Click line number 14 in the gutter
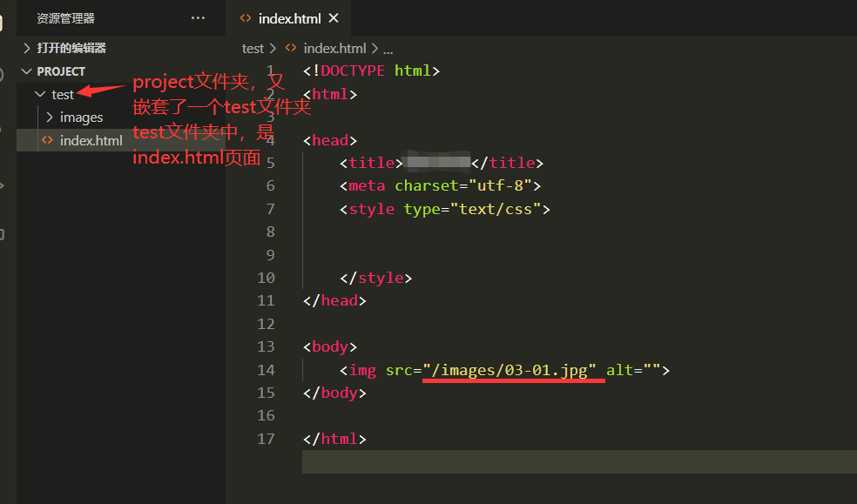Image resolution: width=857 pixels, height=504 pixels. [266, 370]
